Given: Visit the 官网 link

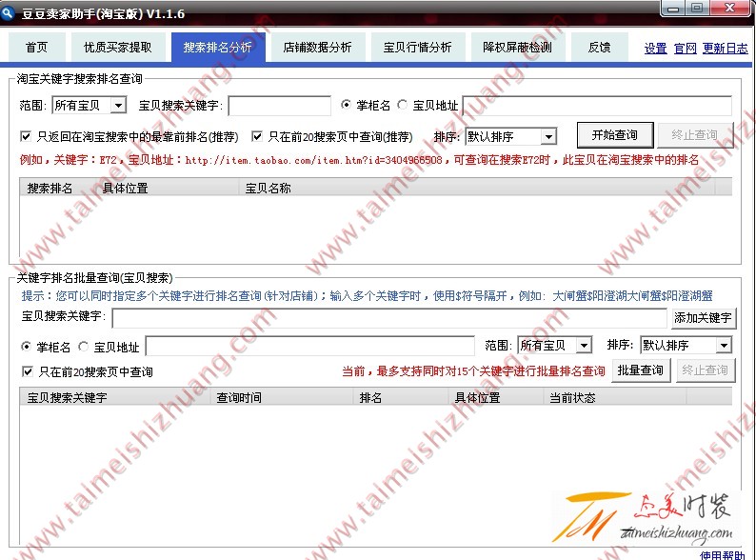Looking at the screenshot, I should [x=686, y=49].
